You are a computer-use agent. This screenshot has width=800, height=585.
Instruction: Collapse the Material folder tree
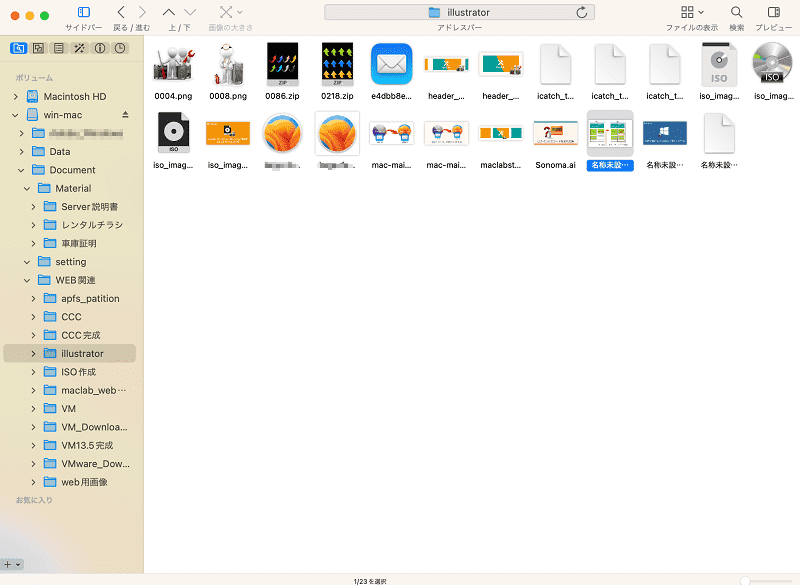click(x=27, y=188)
